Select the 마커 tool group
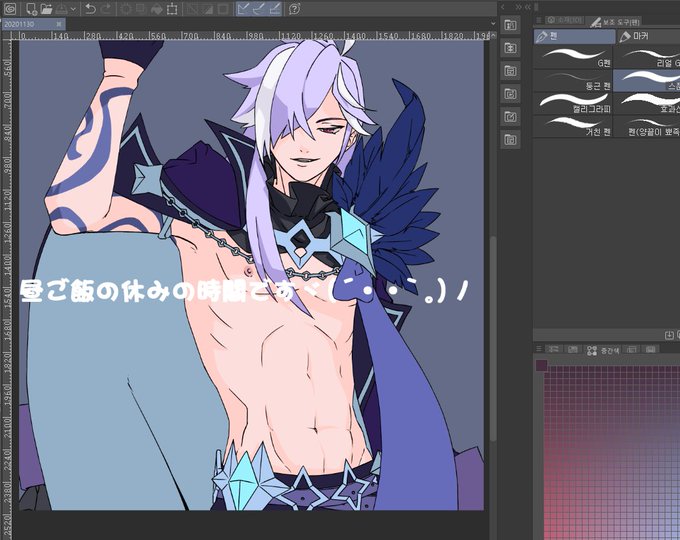 [649, 37]
